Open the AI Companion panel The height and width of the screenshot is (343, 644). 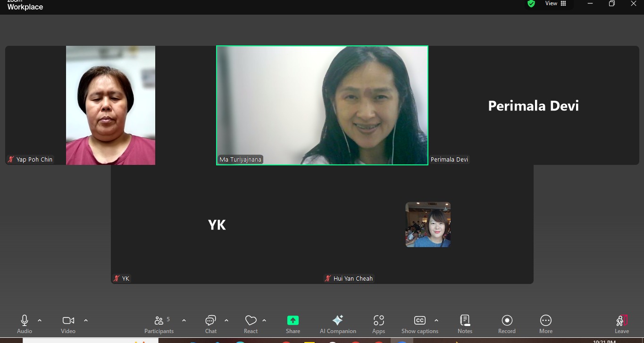coord(338,321)
